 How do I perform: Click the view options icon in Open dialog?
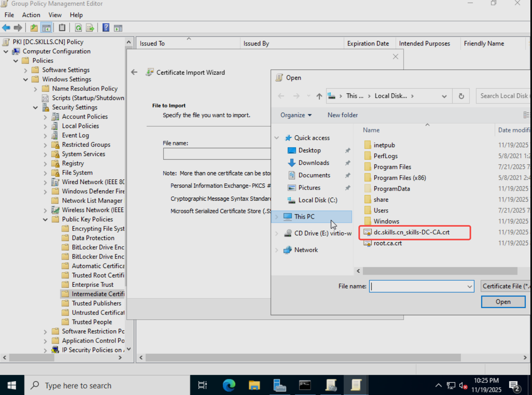[526, 115]
